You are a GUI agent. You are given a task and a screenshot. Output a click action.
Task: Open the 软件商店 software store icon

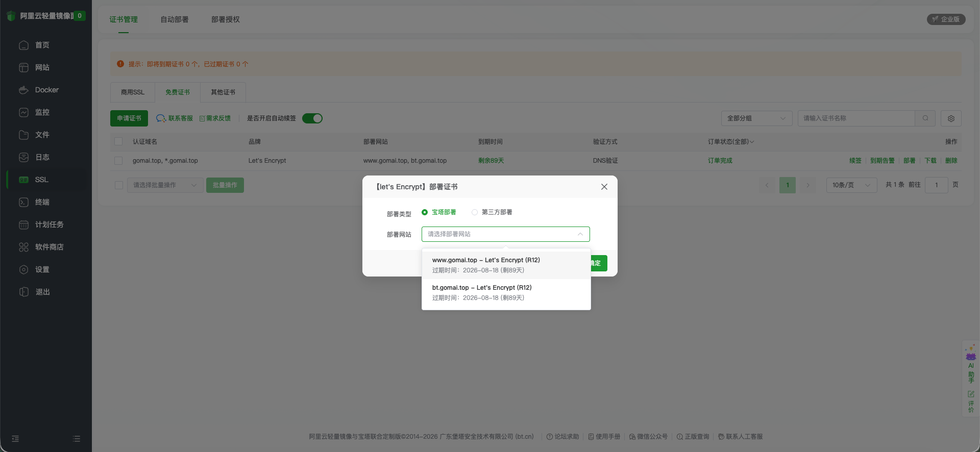pos(23,247)
